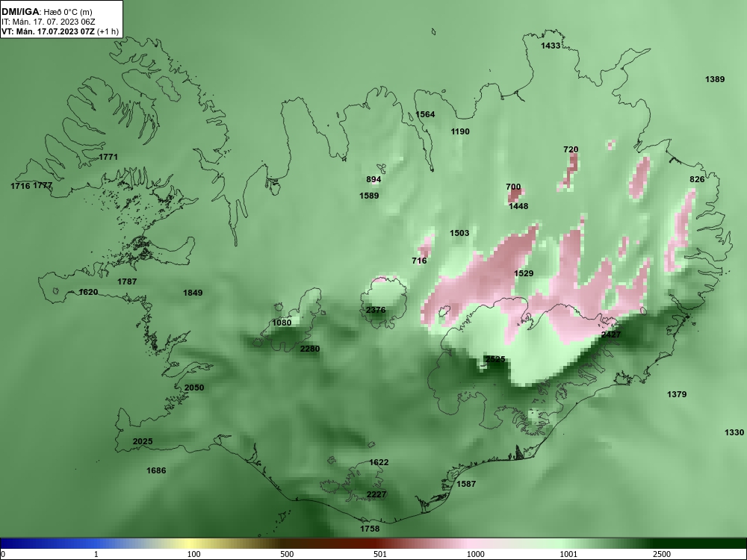
Task: Click the map value 1448
Action: [518, 206]
